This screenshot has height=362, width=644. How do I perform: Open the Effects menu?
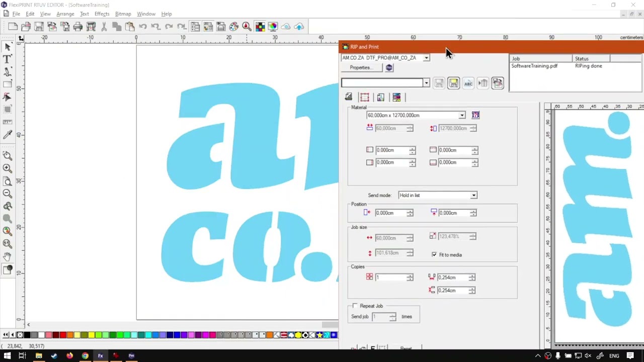pyautogui.click(x=102, y=14)
